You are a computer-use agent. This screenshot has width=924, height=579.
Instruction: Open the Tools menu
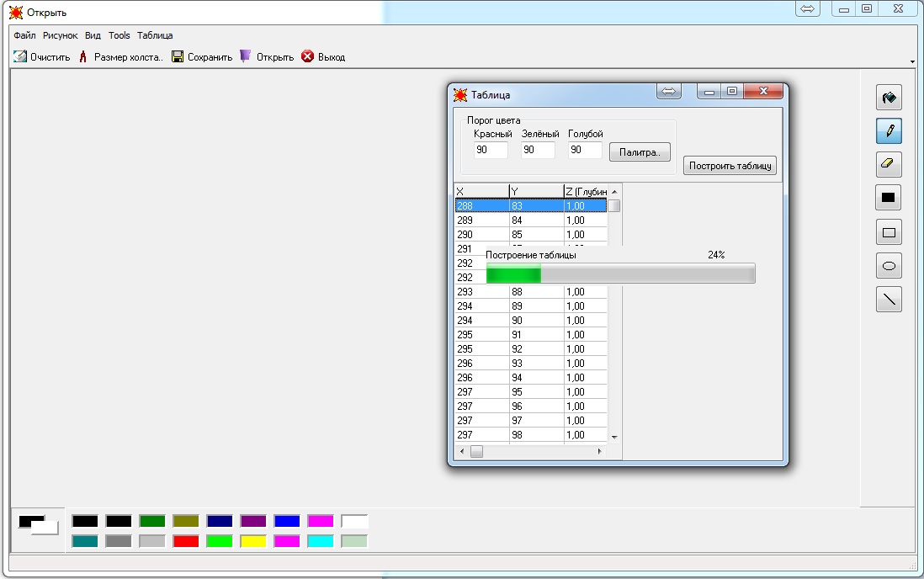pos(119,35)
